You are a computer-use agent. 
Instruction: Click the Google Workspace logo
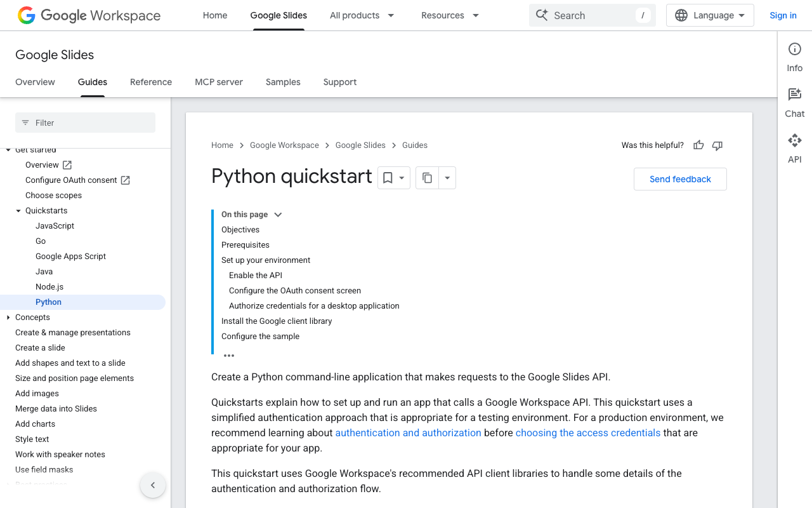[x=89, y=15]
